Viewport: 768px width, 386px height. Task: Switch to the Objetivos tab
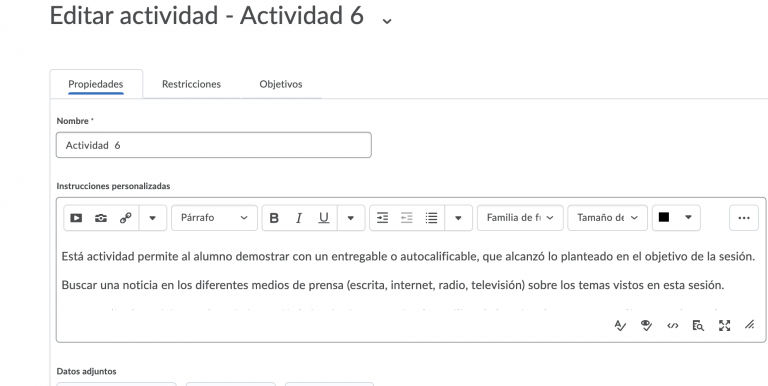click(281, 84)
